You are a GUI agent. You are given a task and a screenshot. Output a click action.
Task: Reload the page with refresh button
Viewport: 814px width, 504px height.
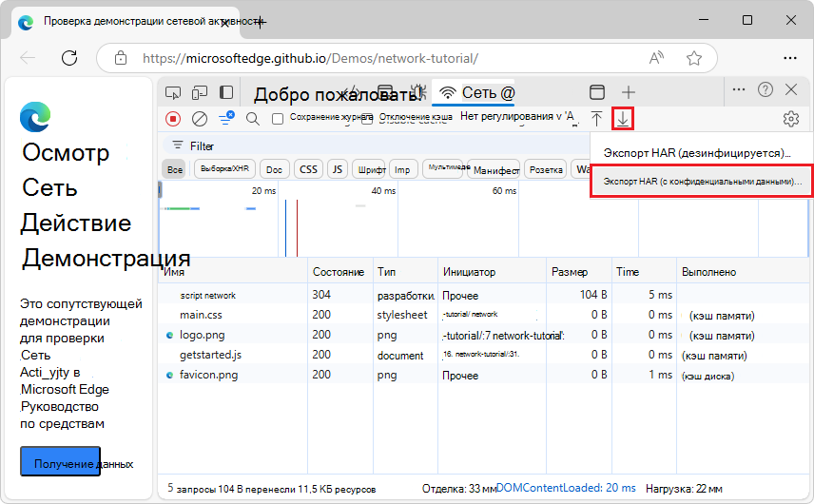69,58
